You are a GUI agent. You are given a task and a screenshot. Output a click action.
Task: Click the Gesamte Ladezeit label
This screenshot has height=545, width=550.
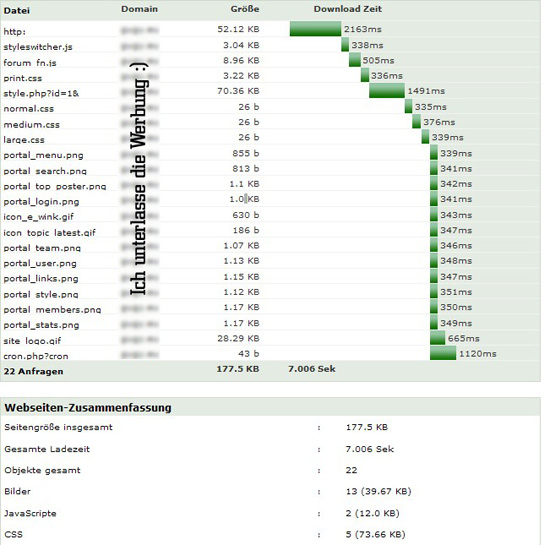point(47,449)
